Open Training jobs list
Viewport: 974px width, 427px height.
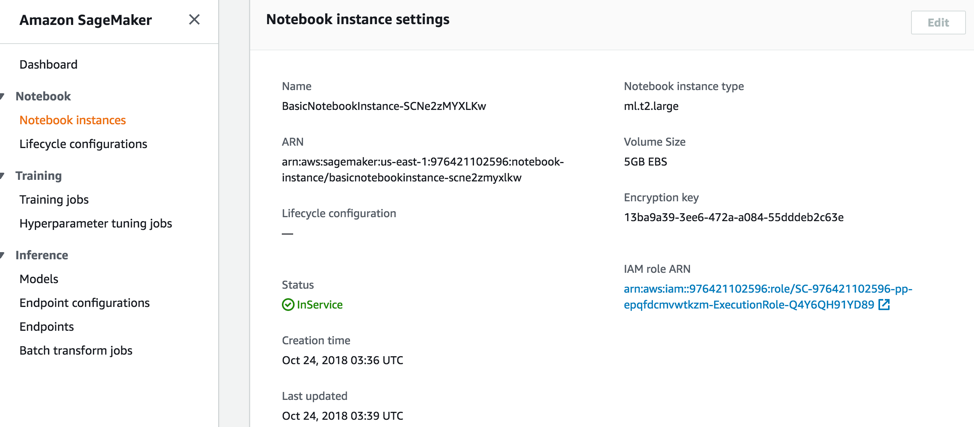54,200
